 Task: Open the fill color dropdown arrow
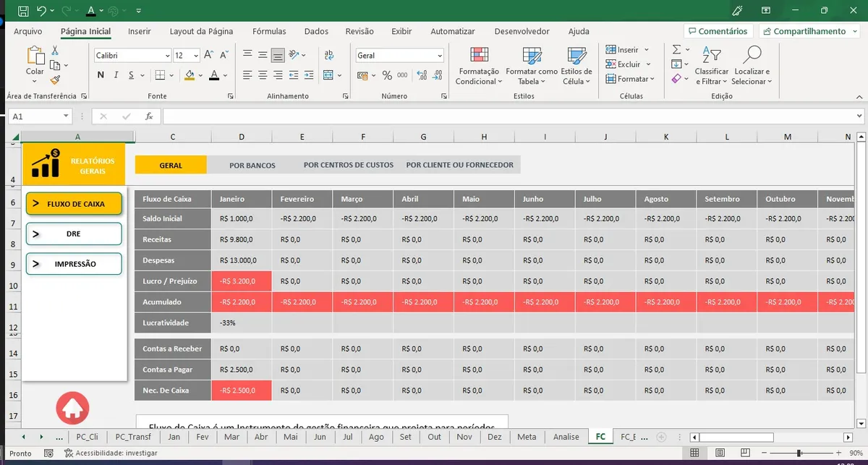200,75
